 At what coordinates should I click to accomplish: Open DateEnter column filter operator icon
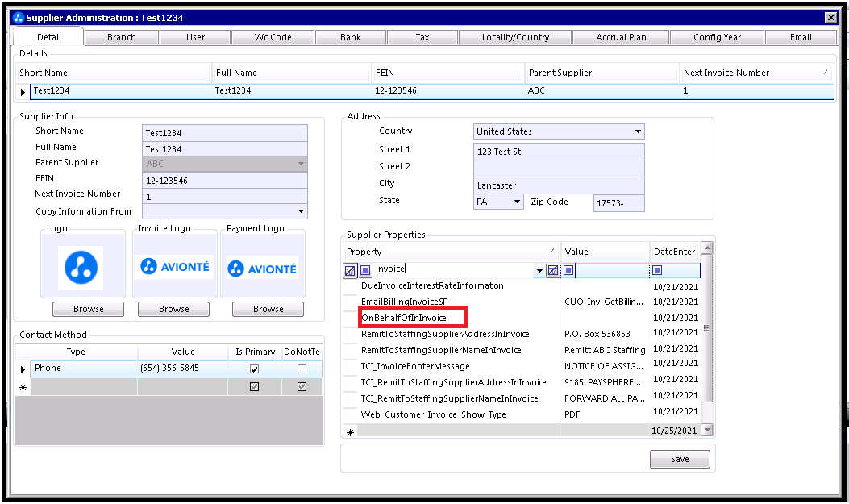pos(657,269)
